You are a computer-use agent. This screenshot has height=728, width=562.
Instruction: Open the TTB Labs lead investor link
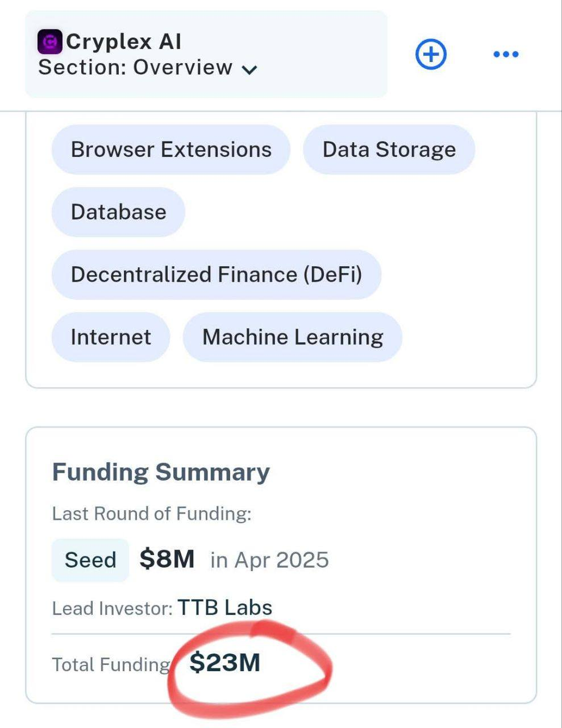225,607
